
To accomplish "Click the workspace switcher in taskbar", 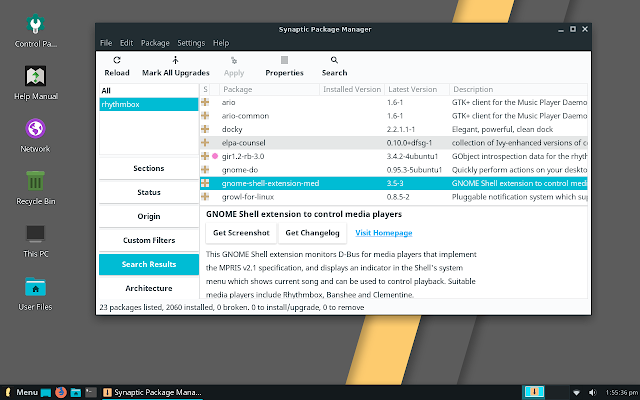I will [x=546, y=392].
